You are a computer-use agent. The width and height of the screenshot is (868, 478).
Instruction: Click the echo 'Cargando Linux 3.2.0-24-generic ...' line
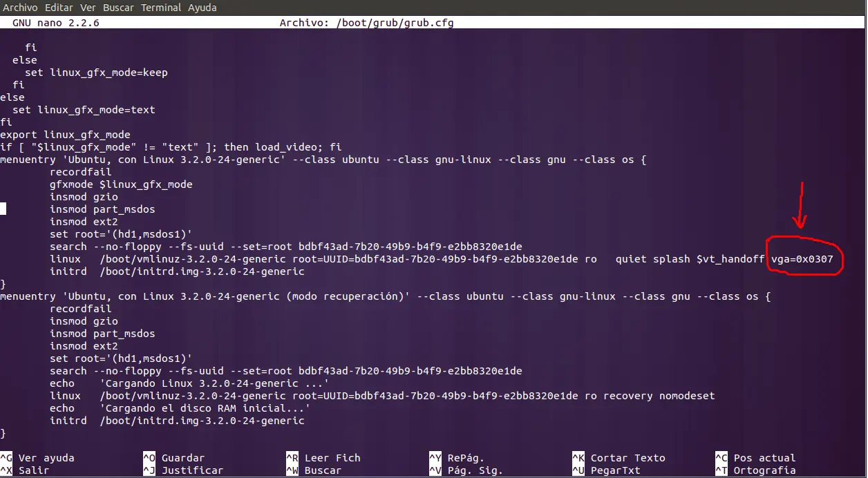coord(189,383)
